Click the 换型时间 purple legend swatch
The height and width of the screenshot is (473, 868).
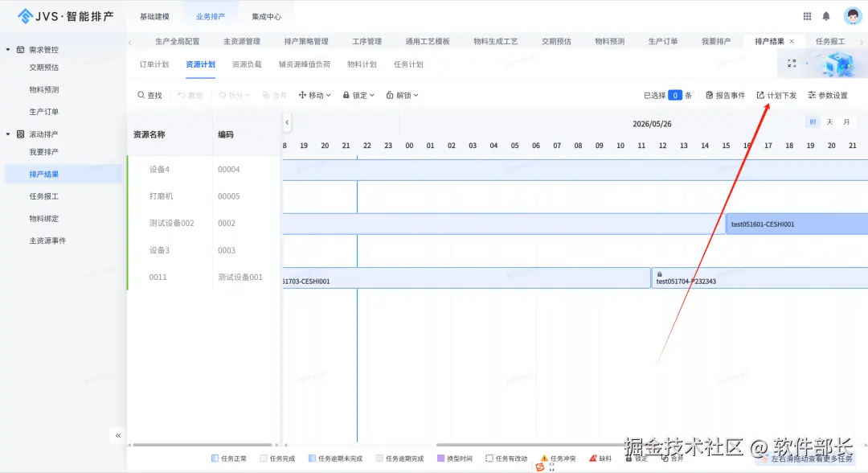pos(440,458)
